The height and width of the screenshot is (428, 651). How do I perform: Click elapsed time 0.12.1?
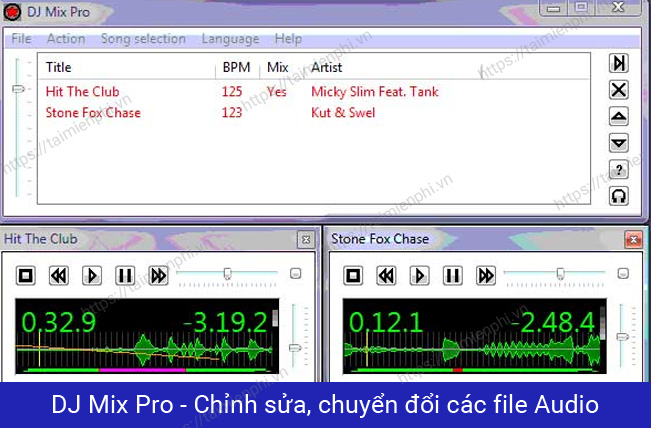click(x=386, y=323)
